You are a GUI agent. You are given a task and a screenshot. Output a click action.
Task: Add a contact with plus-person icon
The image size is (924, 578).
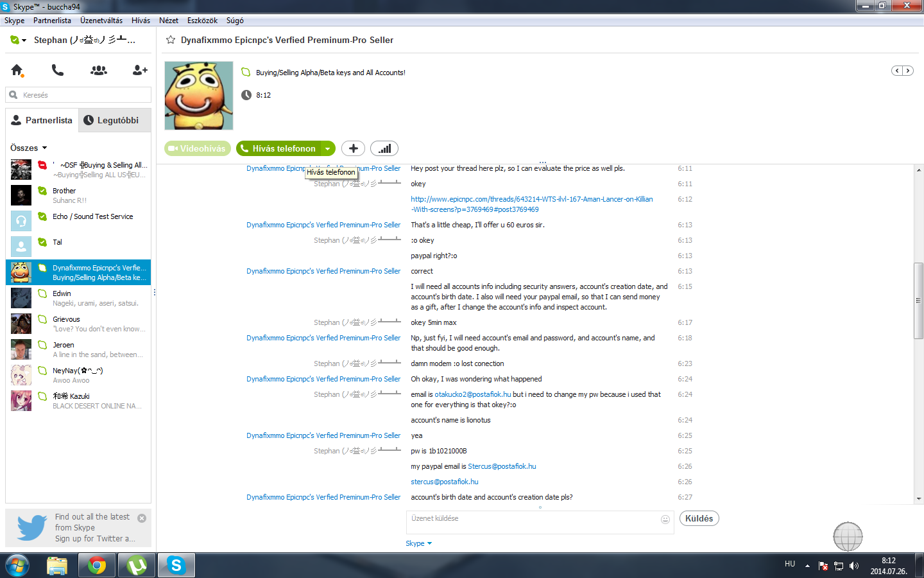(140, 70)
